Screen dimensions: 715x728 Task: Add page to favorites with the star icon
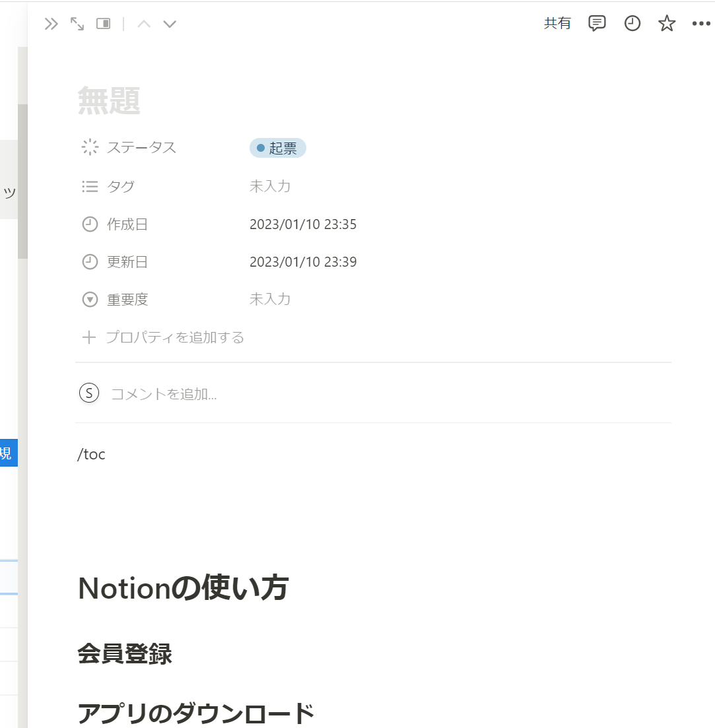(x=667, y=23)
